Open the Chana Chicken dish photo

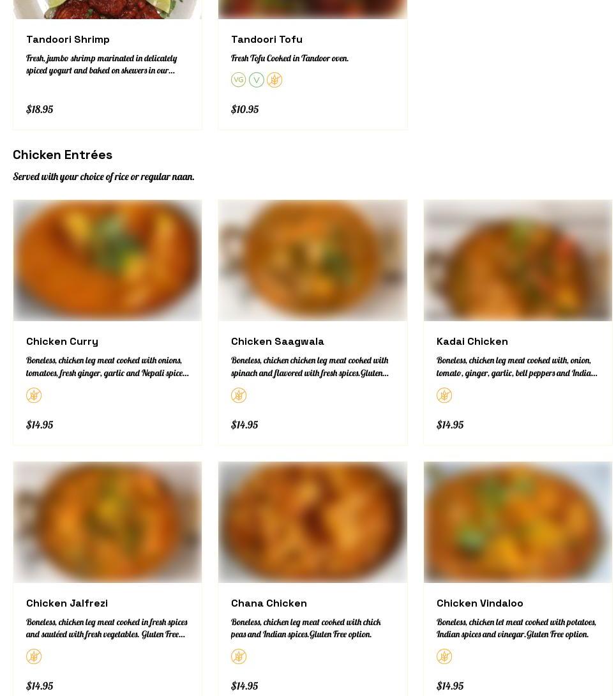(x=312, y=522)
